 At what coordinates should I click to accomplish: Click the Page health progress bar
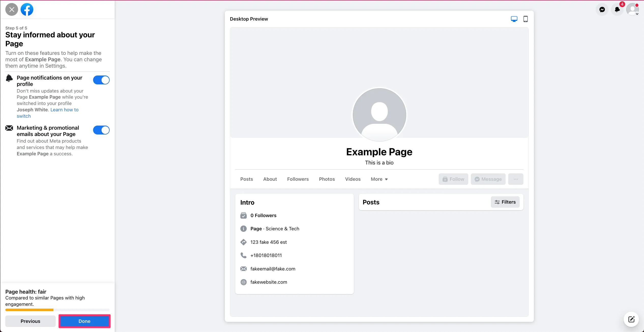pos(57,310)
